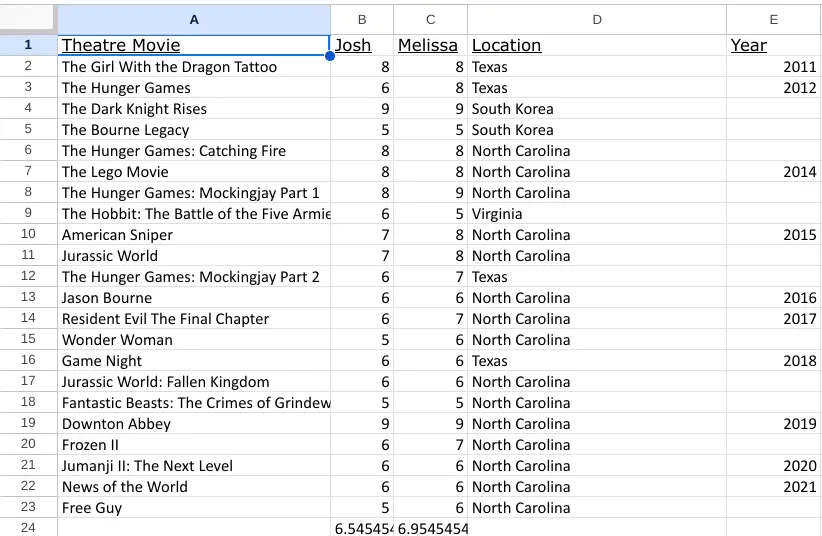Click 'South Korea' in Dark Knight Rises row
The height and width of the screenshot is (536, 822).
pos(597,109)
